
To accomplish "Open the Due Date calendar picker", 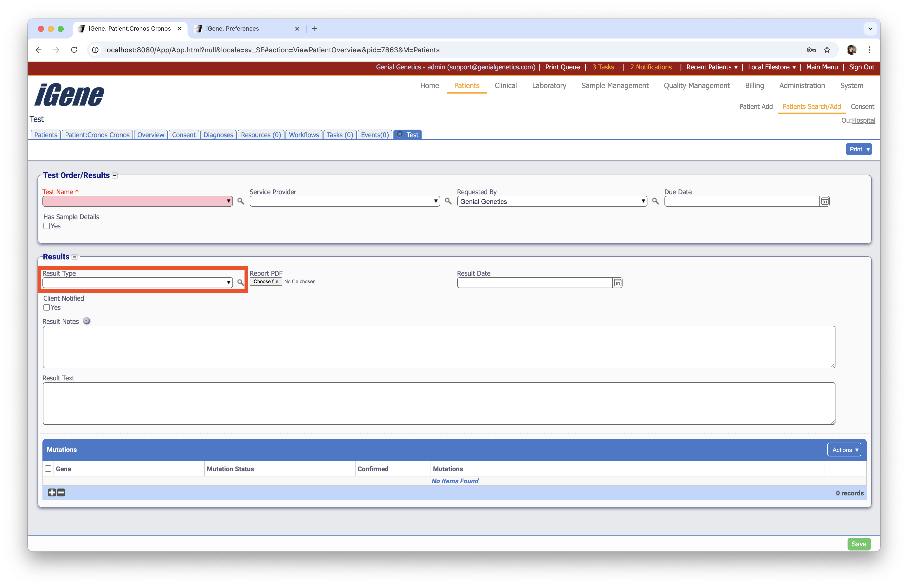I will 824,201.
